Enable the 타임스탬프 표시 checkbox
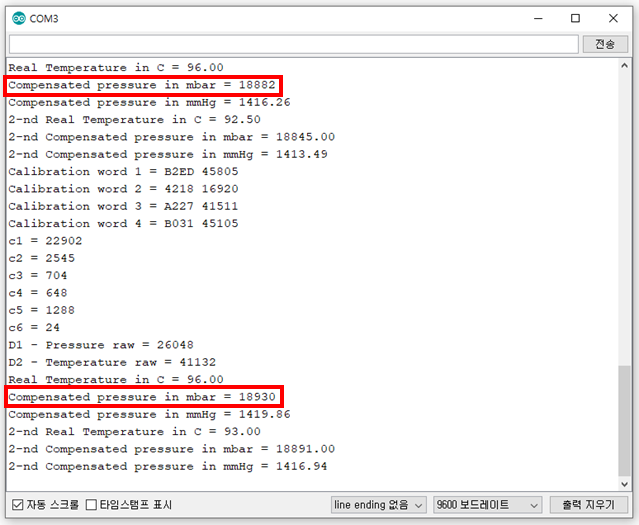This screenshot has height=525, width=639. [91, 505]
